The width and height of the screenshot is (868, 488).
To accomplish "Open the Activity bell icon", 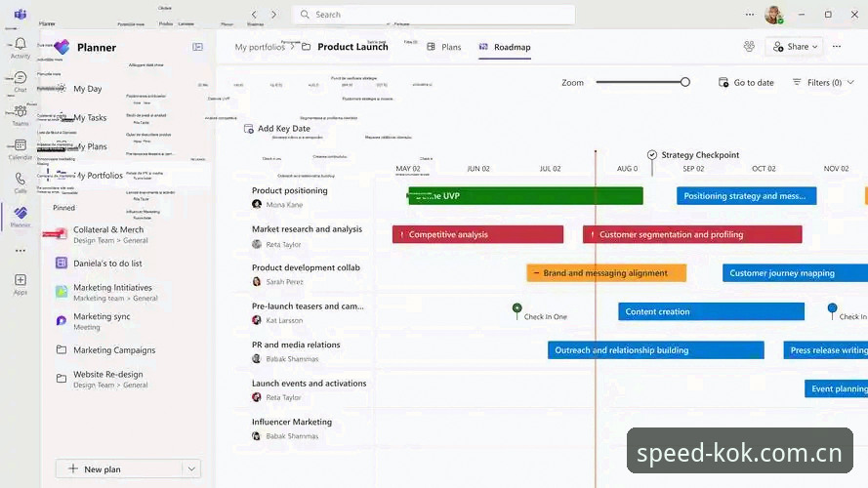I will 21,44.
